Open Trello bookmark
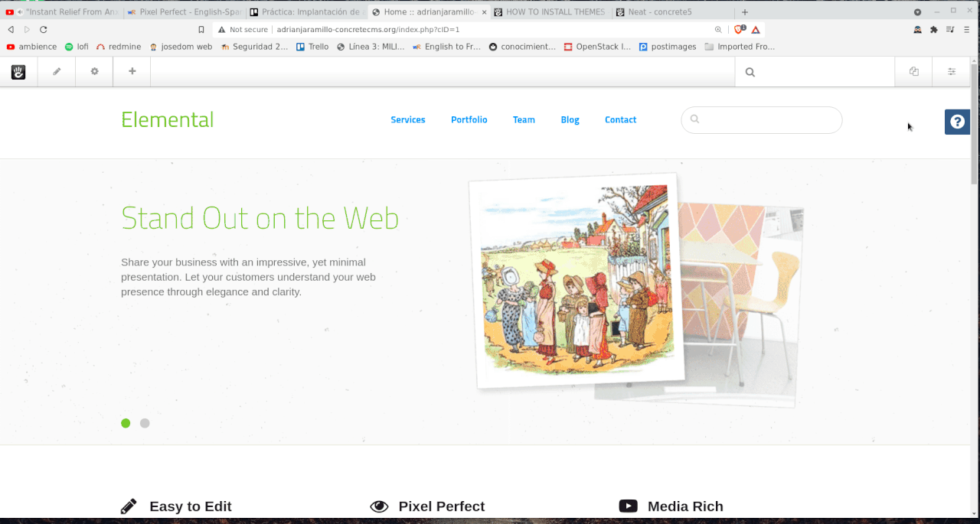Image resolution: width=980 pixels, height=524 pixels. [312, 47]
